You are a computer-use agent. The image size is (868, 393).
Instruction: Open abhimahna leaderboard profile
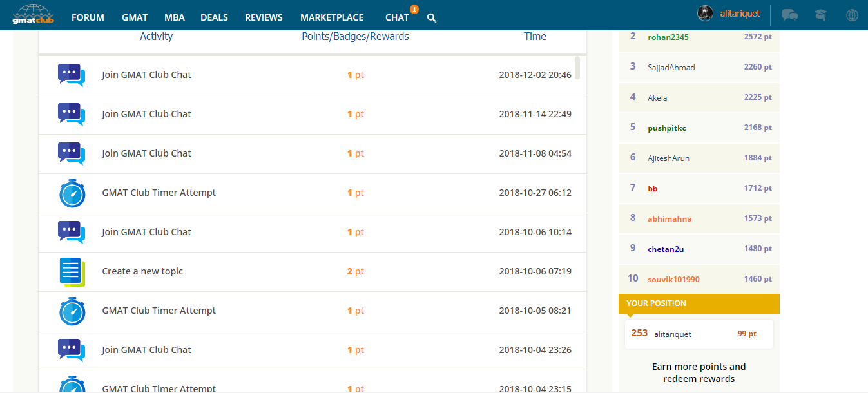click(x=670, y=218)
